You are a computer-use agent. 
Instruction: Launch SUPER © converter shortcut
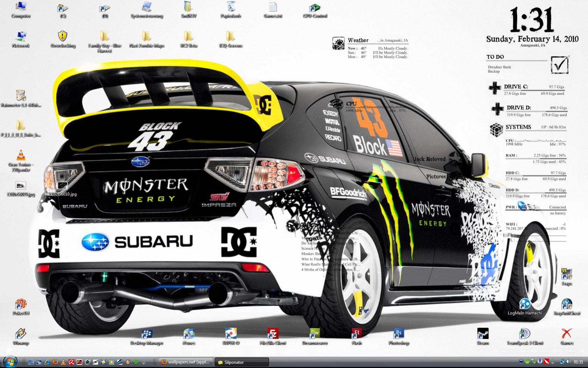(231, 337)
